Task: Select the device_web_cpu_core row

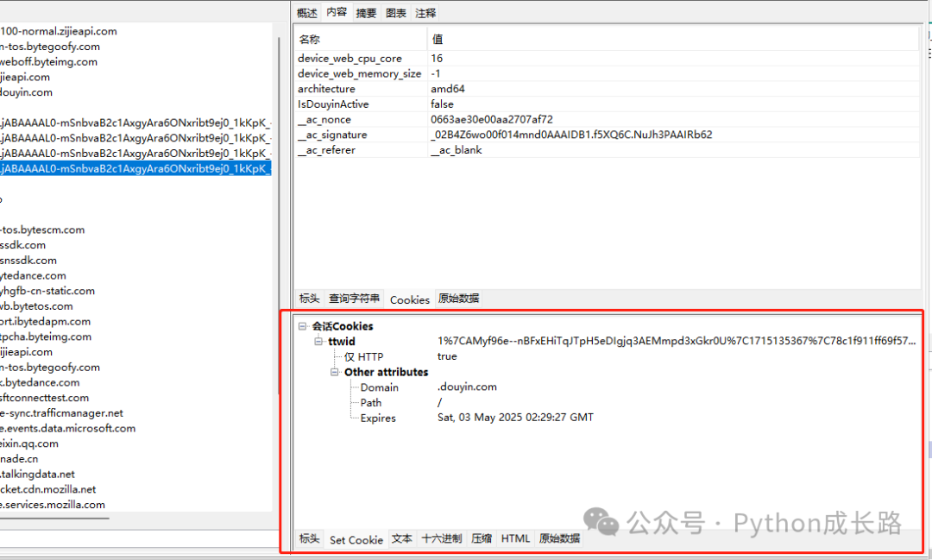Action: click(x=608, y=59)
